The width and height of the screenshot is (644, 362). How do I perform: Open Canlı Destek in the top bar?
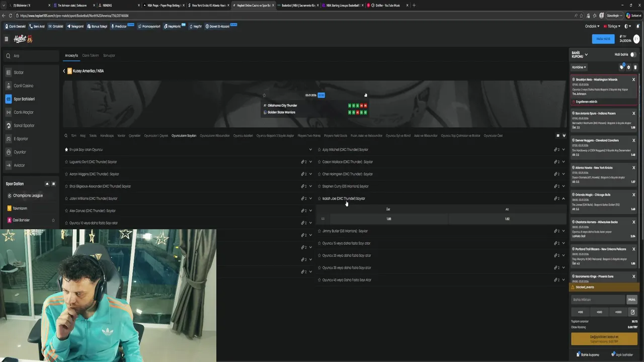[15, 26]
